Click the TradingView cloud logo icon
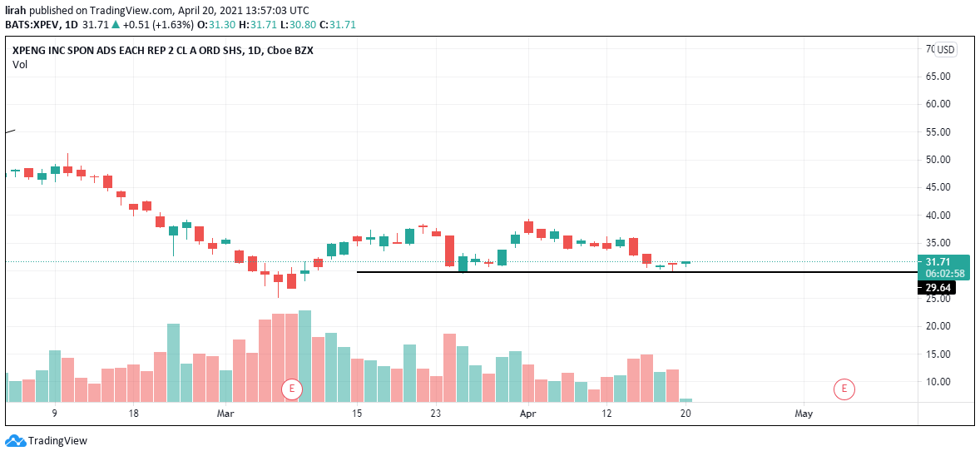Screen dimensions: 980x456 pos(15,441)
